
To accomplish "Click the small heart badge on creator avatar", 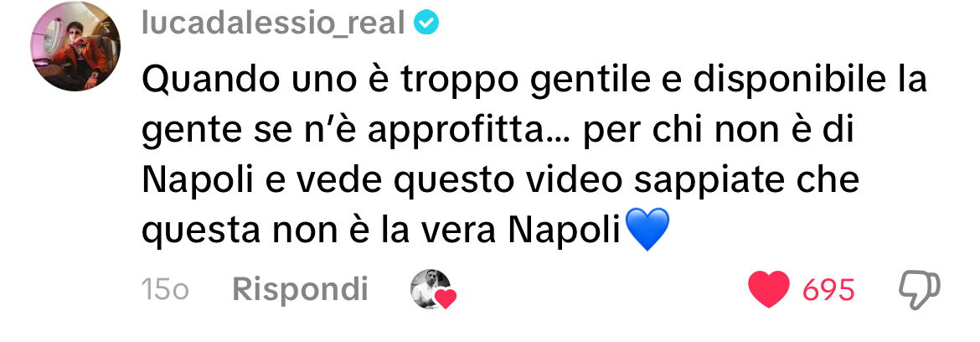I will 445,299.
